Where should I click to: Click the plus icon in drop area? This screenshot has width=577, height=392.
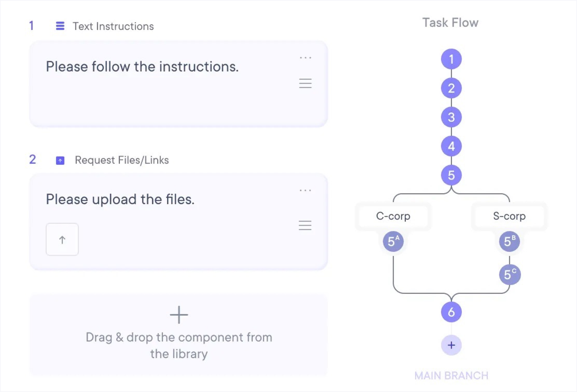coord(179,315)
